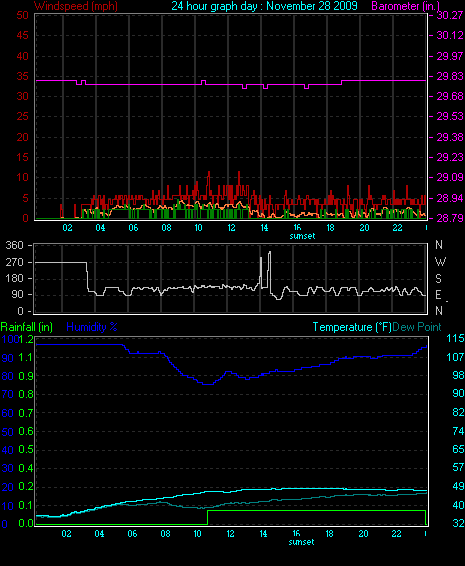Click the 360 wind direction scale value
Viewport: 465px width, 566px height.
click(14, 245)
